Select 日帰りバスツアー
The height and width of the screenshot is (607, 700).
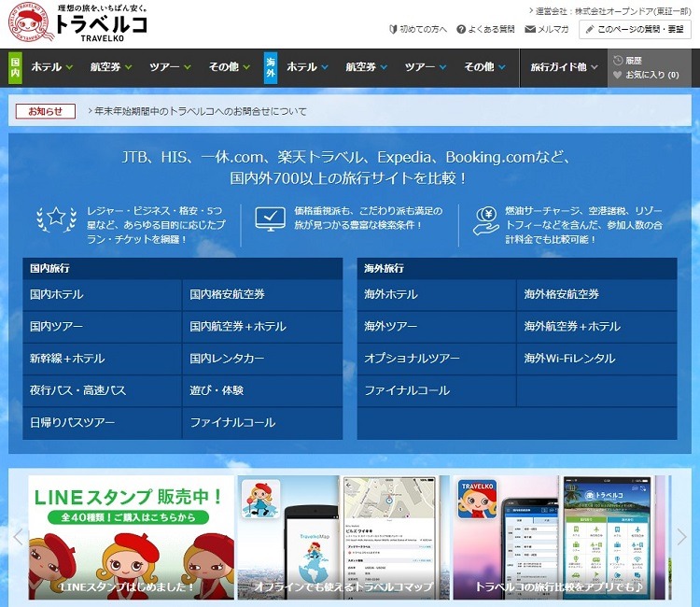tap(103, 422)
